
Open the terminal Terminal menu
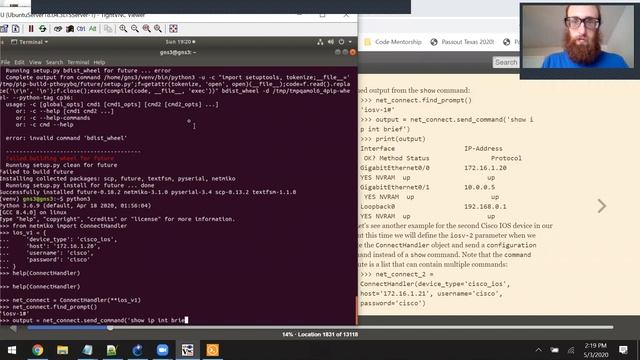point(78,62)
